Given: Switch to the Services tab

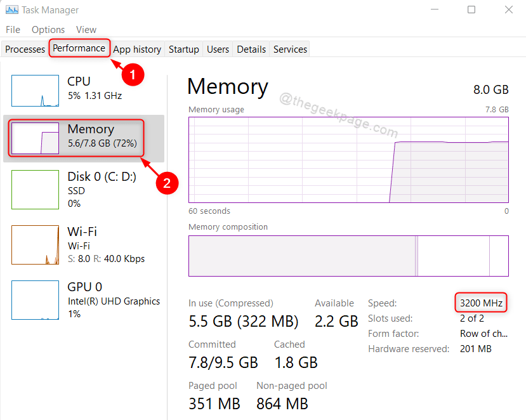Looking at the screenshot, I should 289,49.
